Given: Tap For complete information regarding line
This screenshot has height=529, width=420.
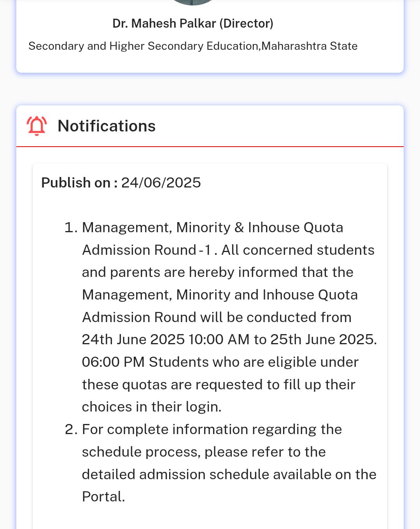Looking at the screenshot, I should [212, 429].
